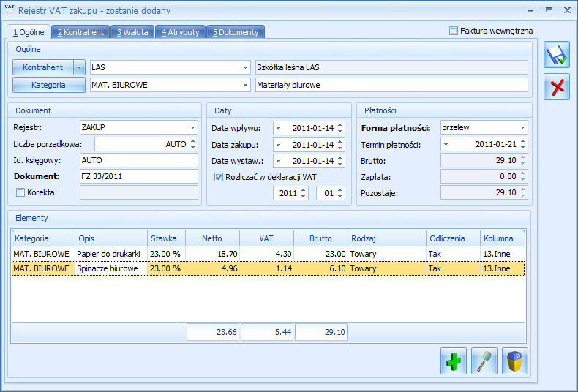The image size is (578, 392).
Task: Minimize the Rejestr VAT zakupu window
Action: 531,11
